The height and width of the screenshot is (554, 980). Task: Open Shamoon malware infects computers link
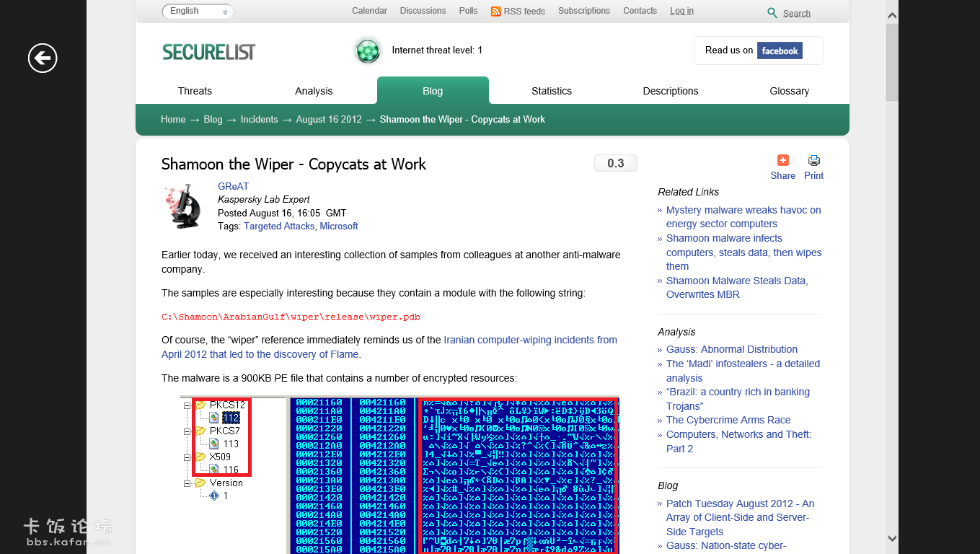coord(743,252)
